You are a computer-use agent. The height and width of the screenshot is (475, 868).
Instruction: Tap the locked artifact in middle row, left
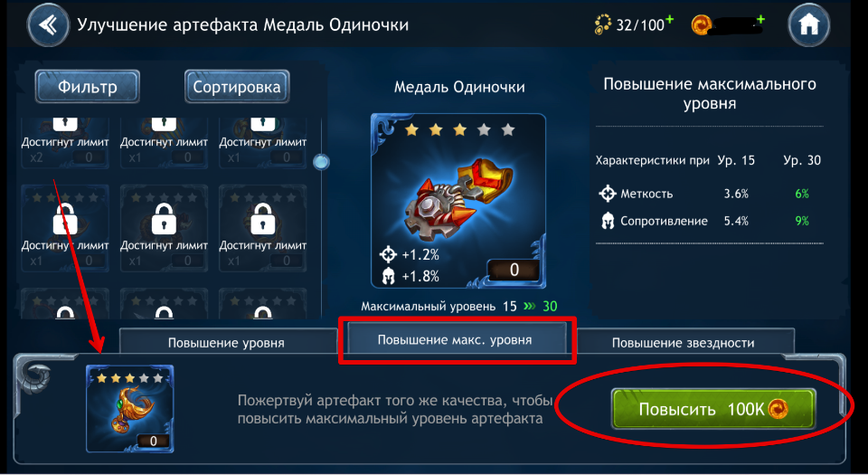(x=65, y=228)
